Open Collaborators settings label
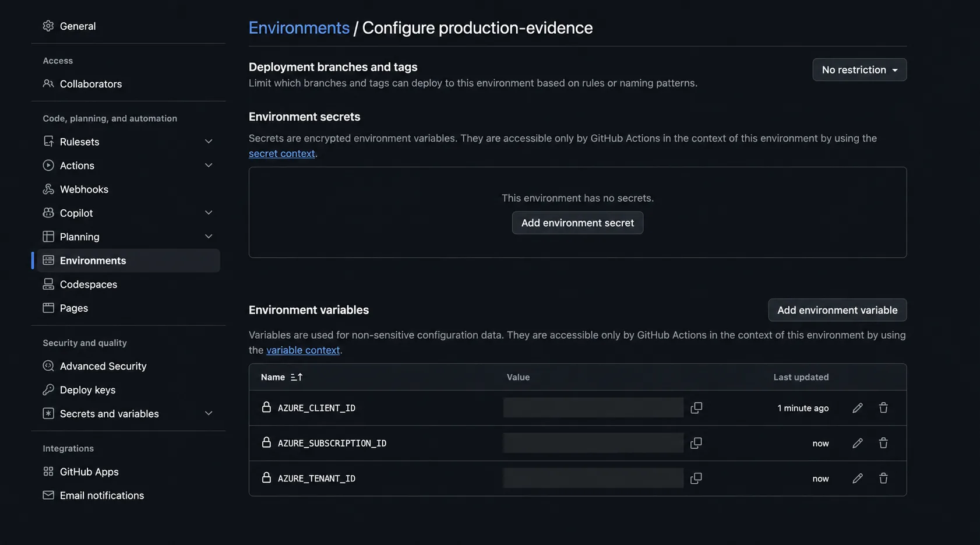This screenshot has height=545, width=980. point(91,84)
